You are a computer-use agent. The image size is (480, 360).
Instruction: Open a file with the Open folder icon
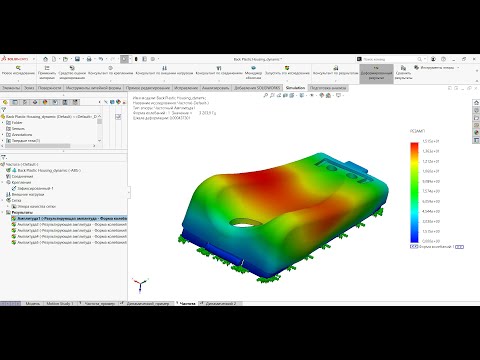click(65, 59)
